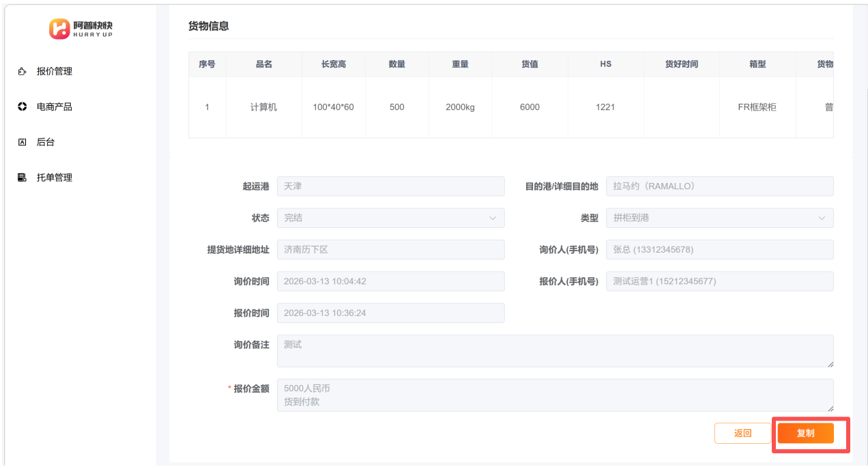This screenshot has width=868, height=469.
Task: Expand the 类型 dropdown showing 拼柜到港
Action: [719, 218]
